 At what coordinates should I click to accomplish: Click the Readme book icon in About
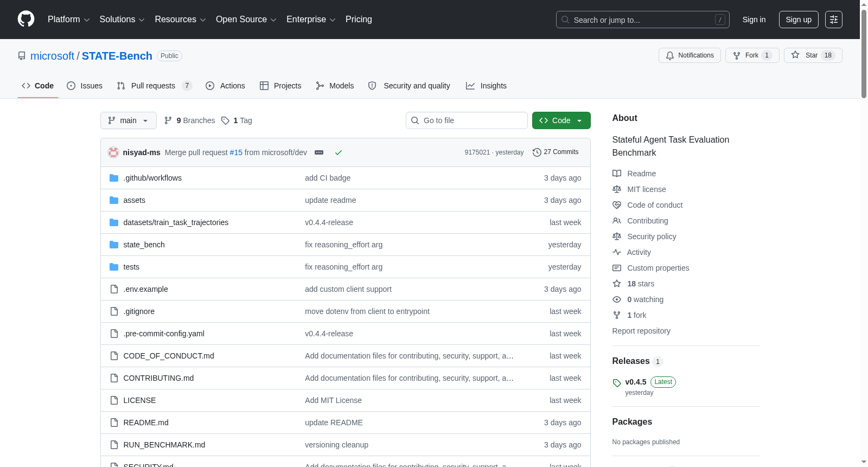pos(617,174)
